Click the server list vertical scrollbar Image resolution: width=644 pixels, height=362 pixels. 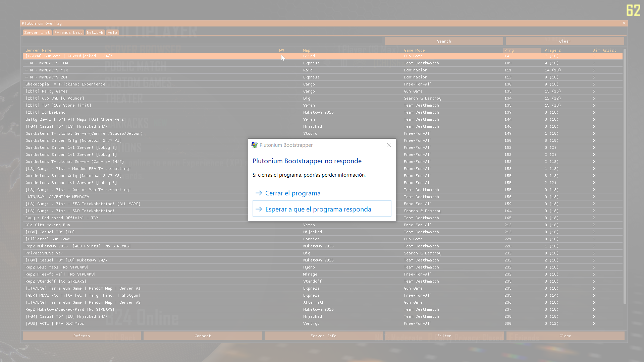pyautogui.click(x=625, y=176)
